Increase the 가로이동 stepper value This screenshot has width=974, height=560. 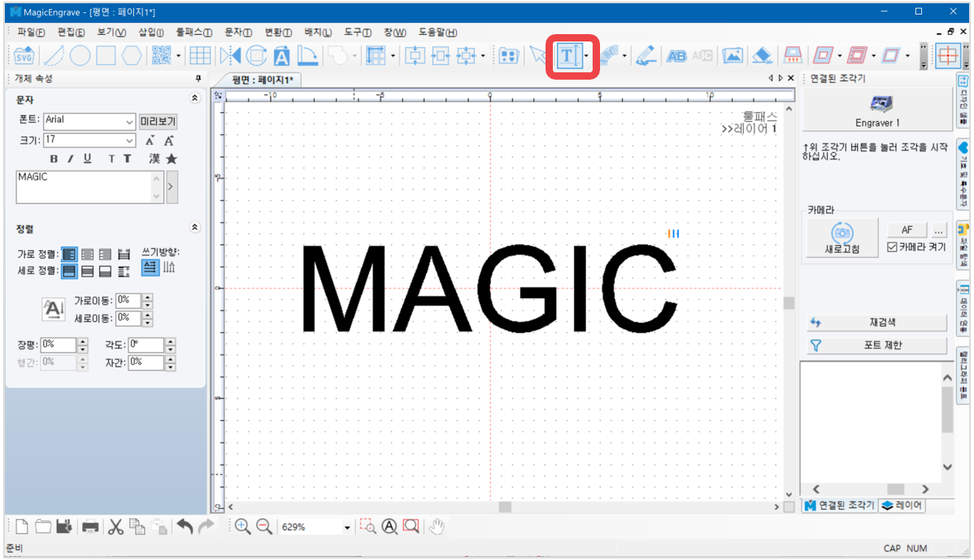point(147,297)
